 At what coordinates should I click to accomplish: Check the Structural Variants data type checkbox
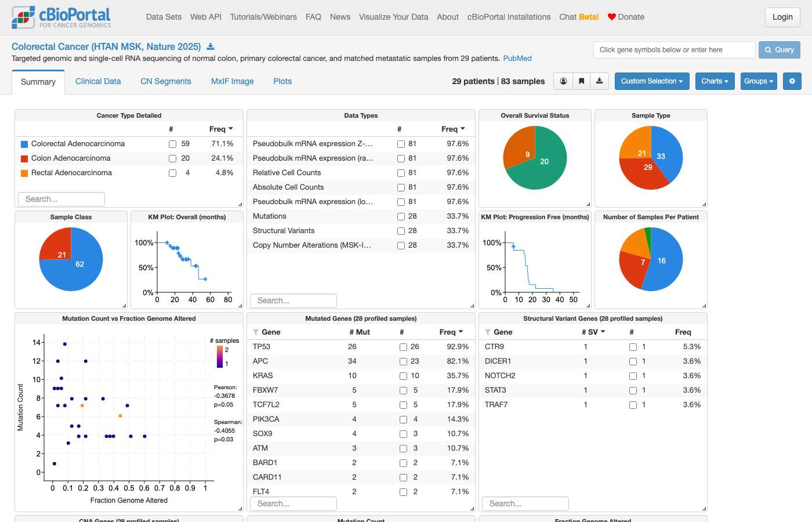click(401, 231)
